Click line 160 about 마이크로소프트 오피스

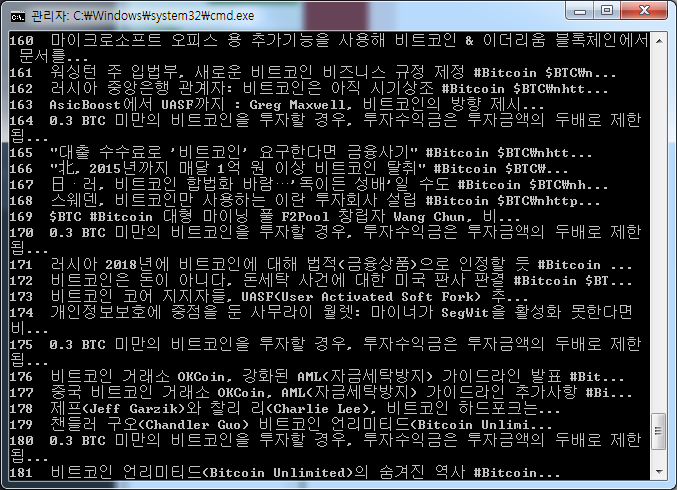(x=329, y=48)
